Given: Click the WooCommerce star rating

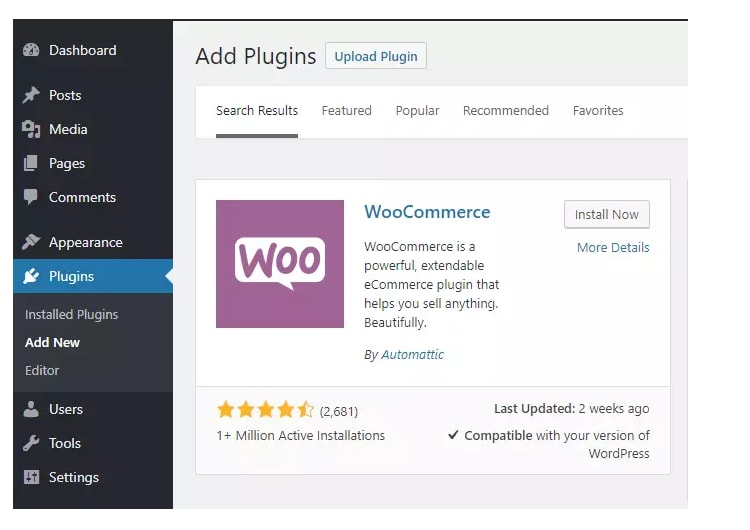Looking at the screenshot, I should [x=265, y=410].
